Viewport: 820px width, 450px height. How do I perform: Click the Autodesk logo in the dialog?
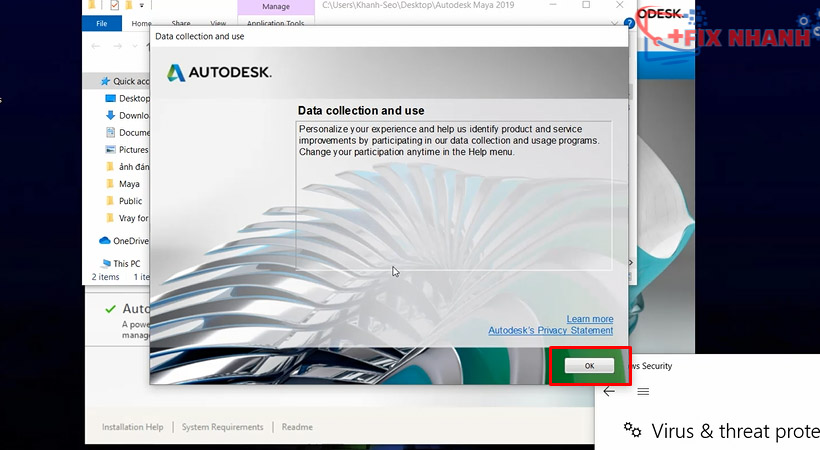pyautogui.click(x=219, y=72)
